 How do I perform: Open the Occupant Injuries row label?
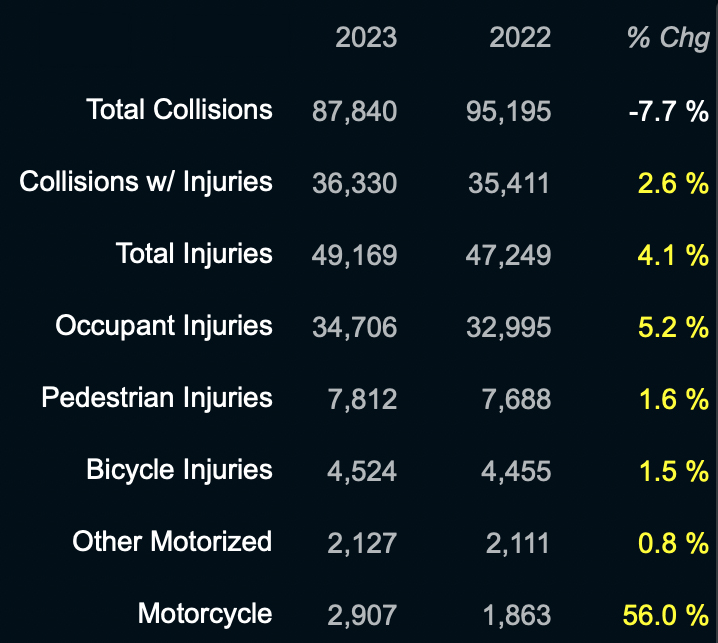[164, 325]
